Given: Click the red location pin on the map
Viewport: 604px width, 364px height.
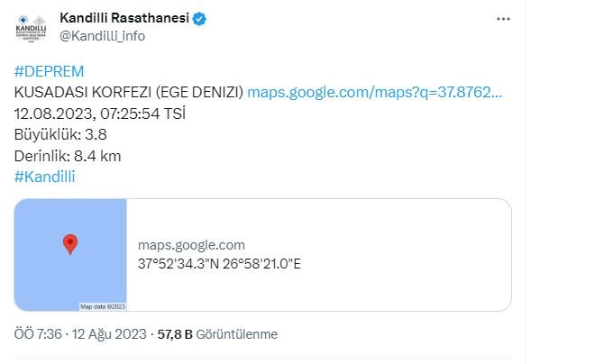Looking at the screenshot, I should coord(69,243).
